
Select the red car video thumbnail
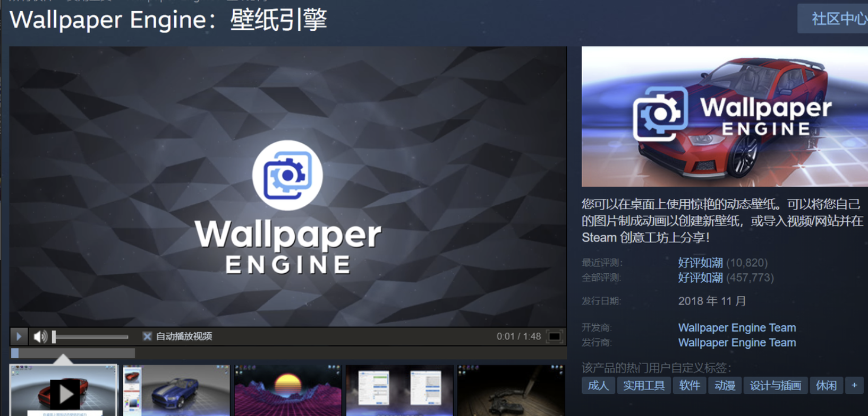(63, 391)
